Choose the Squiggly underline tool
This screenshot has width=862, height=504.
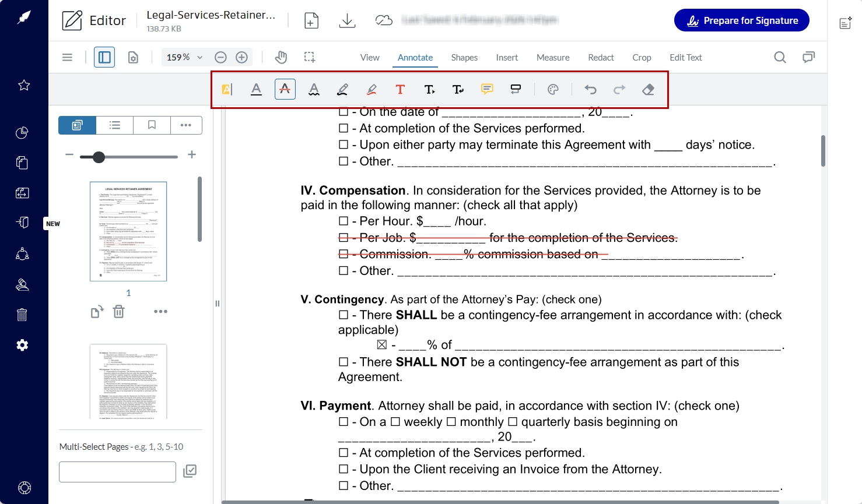coord(314,89)
